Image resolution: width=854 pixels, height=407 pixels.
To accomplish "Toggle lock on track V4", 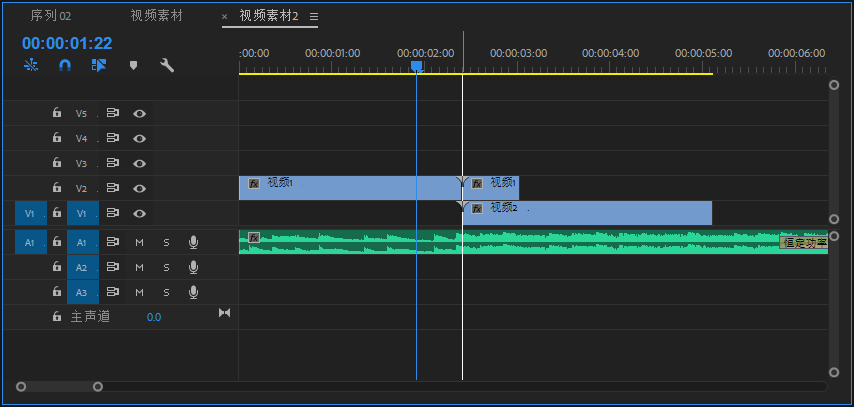I will pyautogui.click(x=57, y=138).
